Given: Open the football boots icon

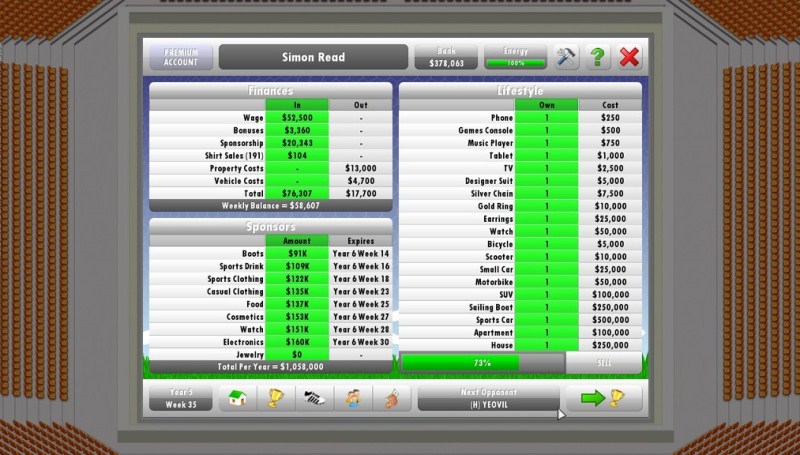Looking at the screenshot, I should point(312,398).
